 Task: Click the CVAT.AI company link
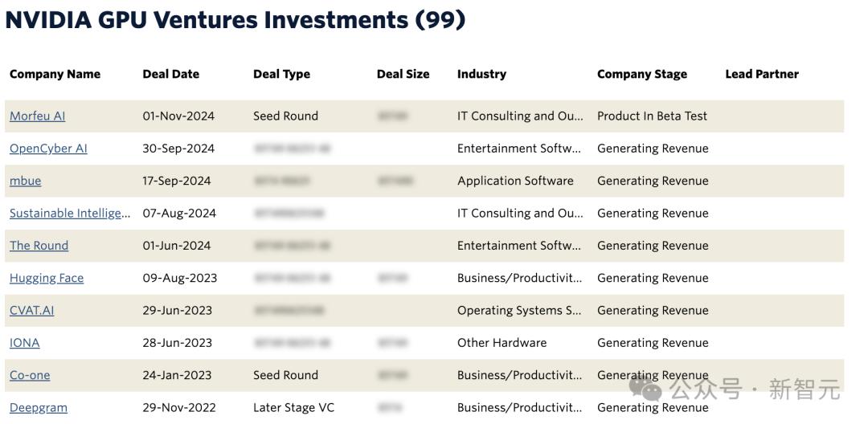tap(31, 311)
